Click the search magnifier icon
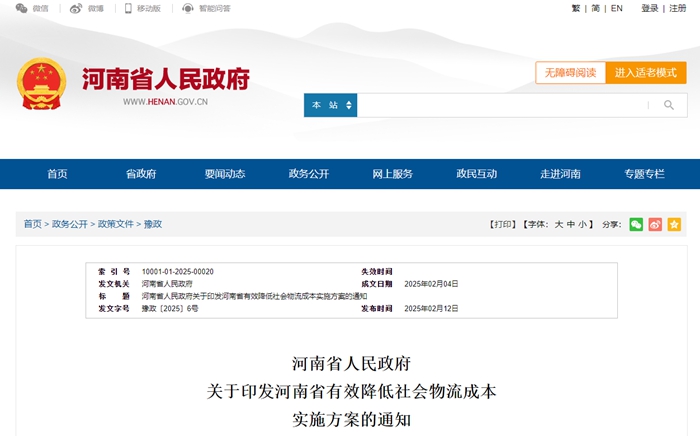700x436 pixels. (668, 105)
